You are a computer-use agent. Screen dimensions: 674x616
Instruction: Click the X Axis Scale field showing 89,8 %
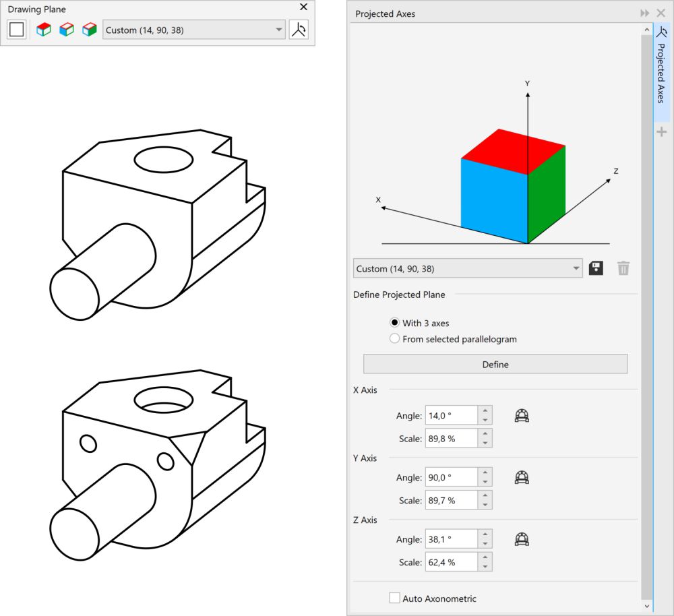tap(452, 439)
